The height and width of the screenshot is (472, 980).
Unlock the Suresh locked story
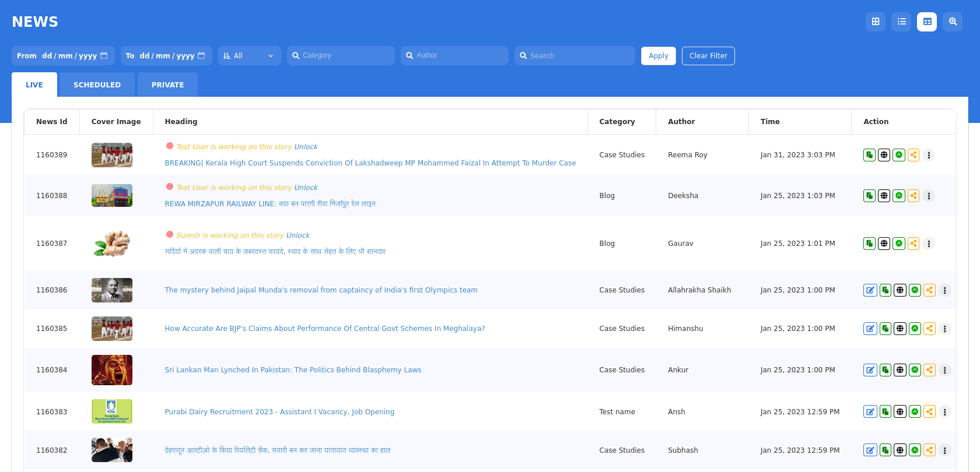(x=297, y=235)
